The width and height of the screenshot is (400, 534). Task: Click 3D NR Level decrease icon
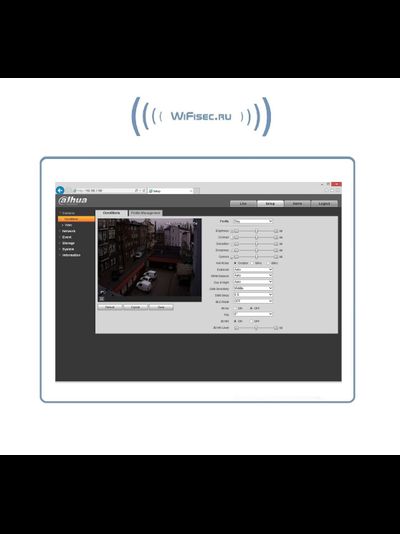click(x=236, y=328)
